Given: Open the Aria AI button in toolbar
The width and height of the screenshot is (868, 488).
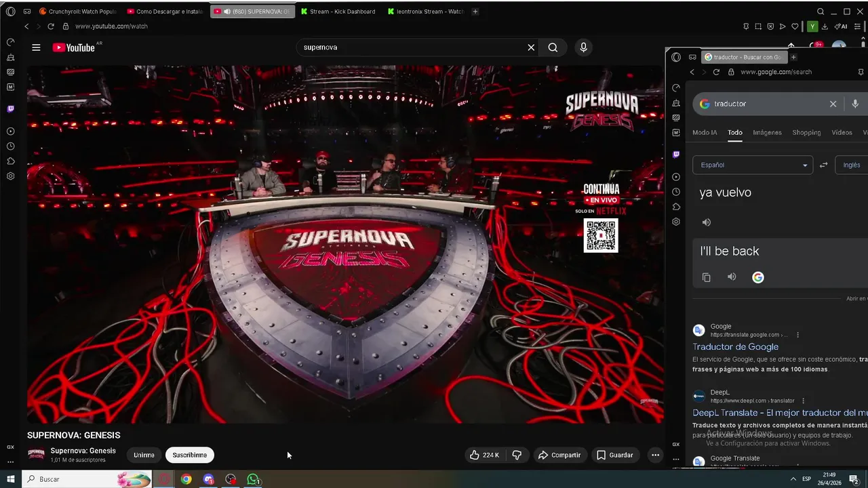Looking at the screenshot, I should click(842, 26).
